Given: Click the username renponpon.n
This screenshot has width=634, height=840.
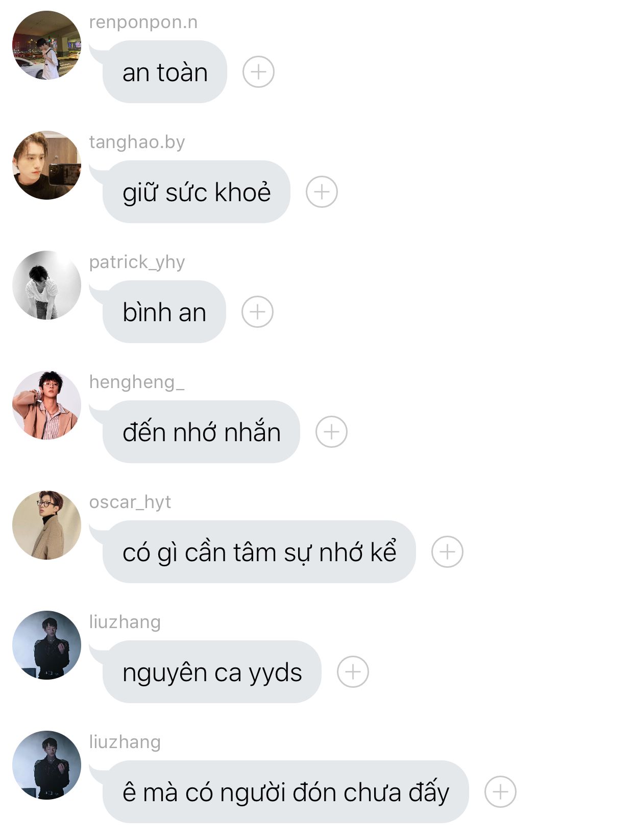Looking at the screenshot, I should coord(143,22).
